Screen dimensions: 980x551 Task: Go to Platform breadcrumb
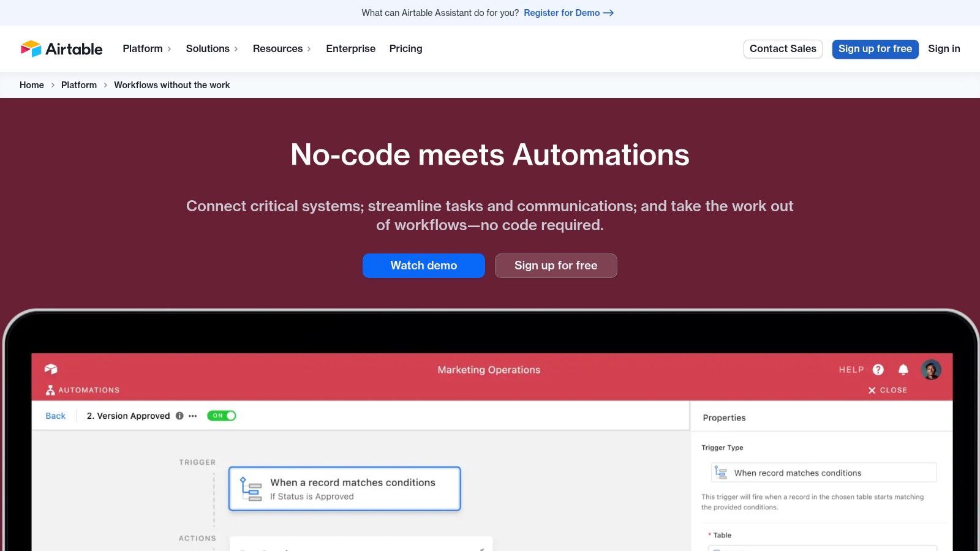(x=79, y=85)
